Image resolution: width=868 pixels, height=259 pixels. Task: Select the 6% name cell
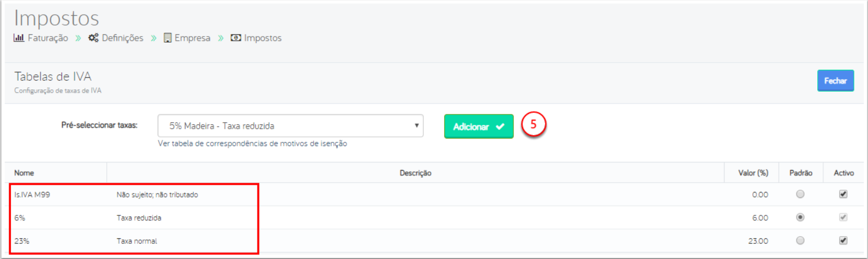coord(20,218)
